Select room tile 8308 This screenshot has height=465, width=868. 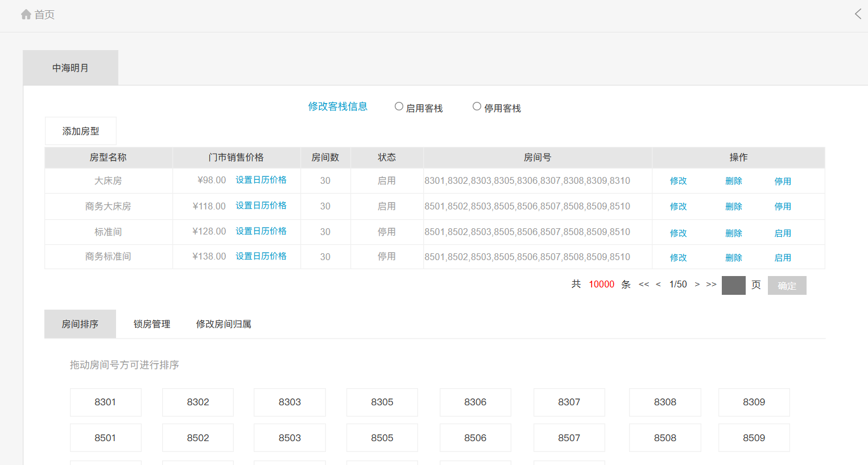(665, 402)
